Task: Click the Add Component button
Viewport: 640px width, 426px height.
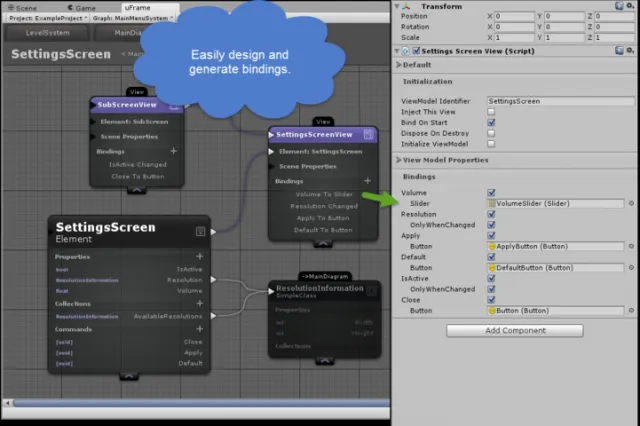Action: click(515, 331)
